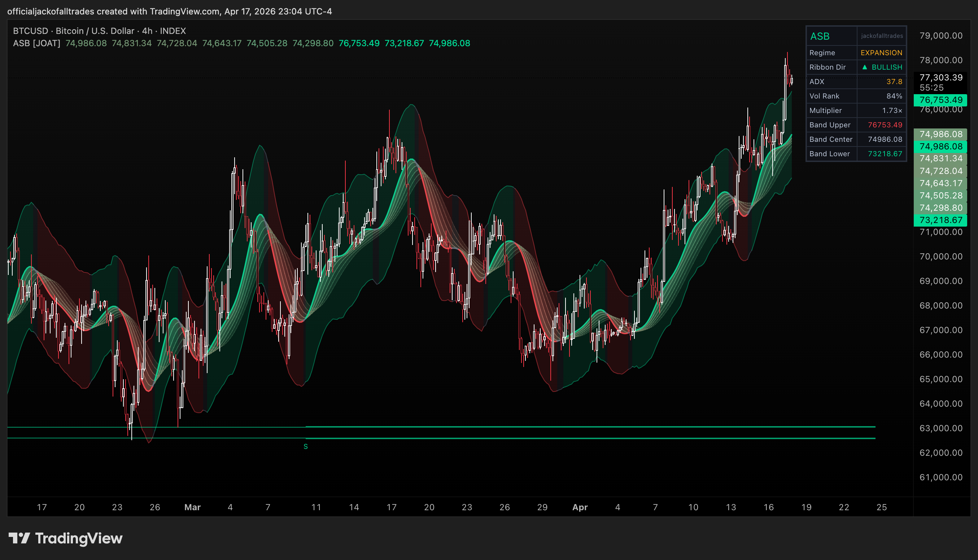Viewport: 978px width, 560px height.
Task: Click the 13 date label on time axis
Action: pos(731,507)
